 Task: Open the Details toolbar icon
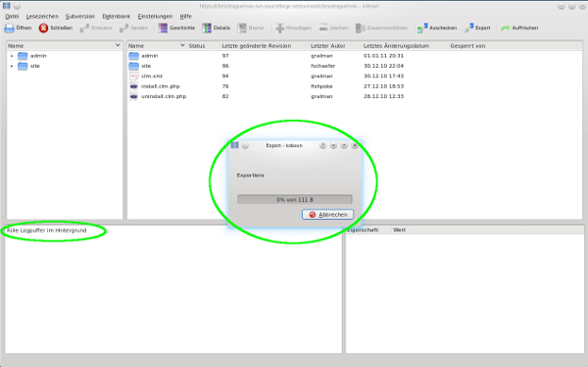point(207,28)
